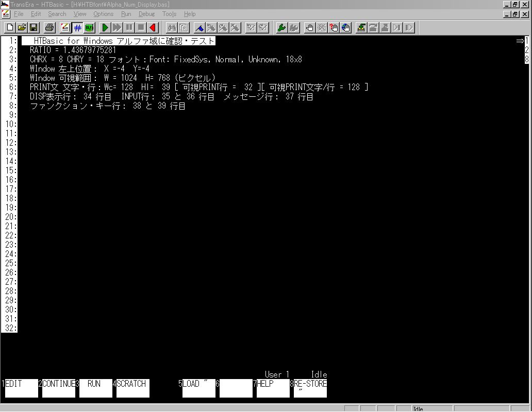Switch to edit mode icon with pencil
532x412 pixels.
click(65, 27)
